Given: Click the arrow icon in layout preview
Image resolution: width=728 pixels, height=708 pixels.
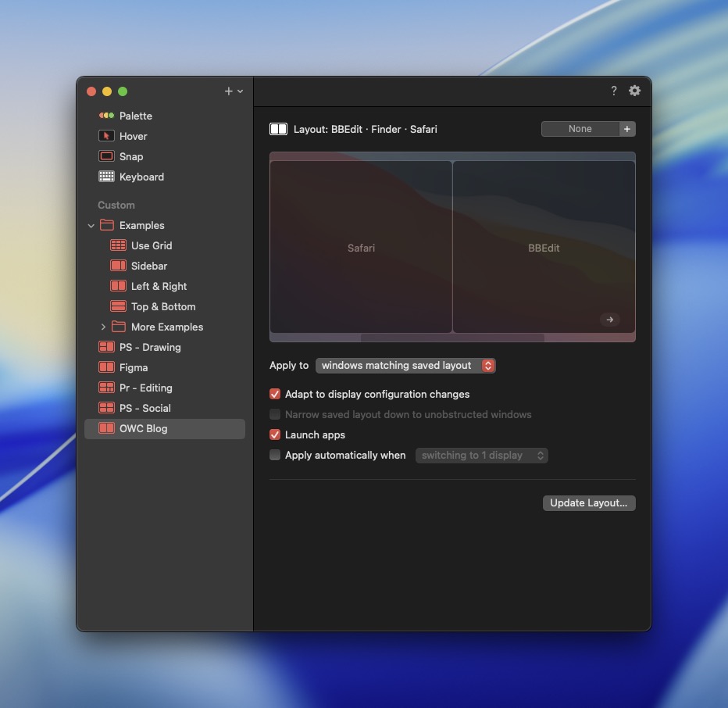Looking at the screenshot, I should [x=610, y=319].
